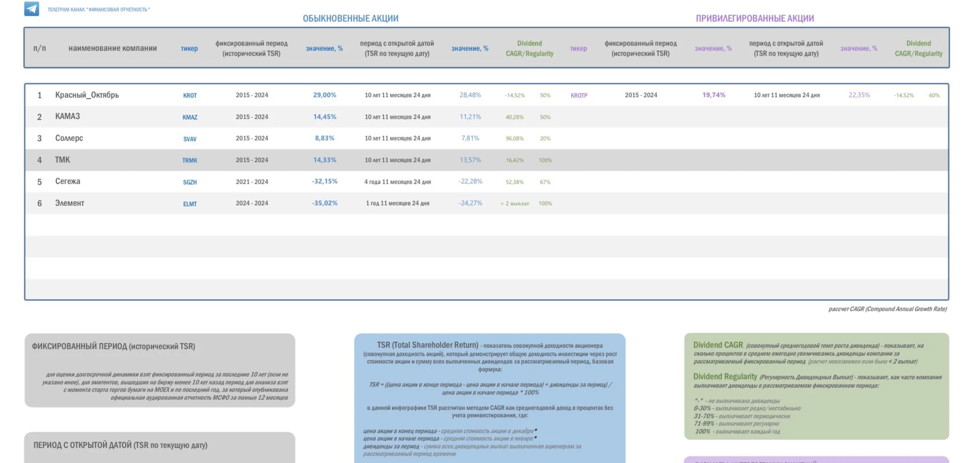The height and width of the screenshot is (463, 980).
Task: Click the -35,02% value for Элемент
Action: tap(325, 203)
